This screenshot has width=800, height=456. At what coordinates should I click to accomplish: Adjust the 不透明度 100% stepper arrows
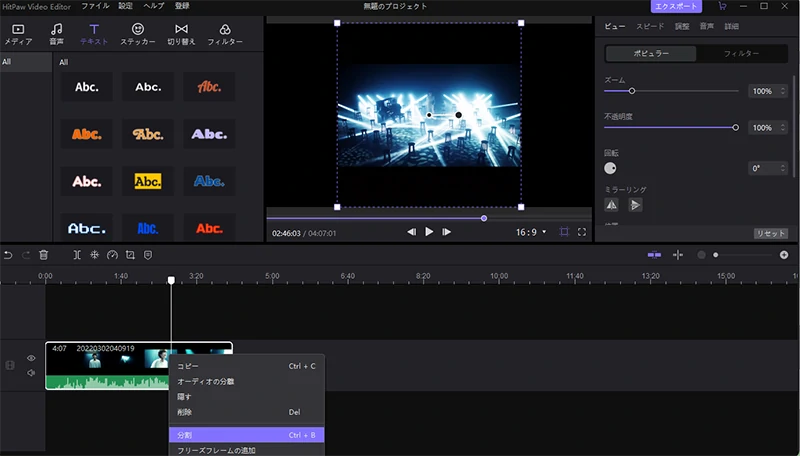pyautogui.click(x=783, y=128)
